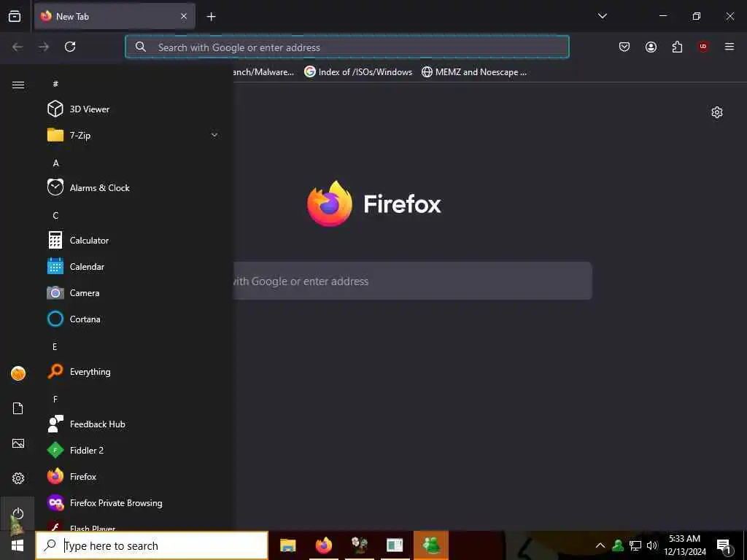Click the new tab page search field
The image size is (747, 560).
tap(413, 281)
